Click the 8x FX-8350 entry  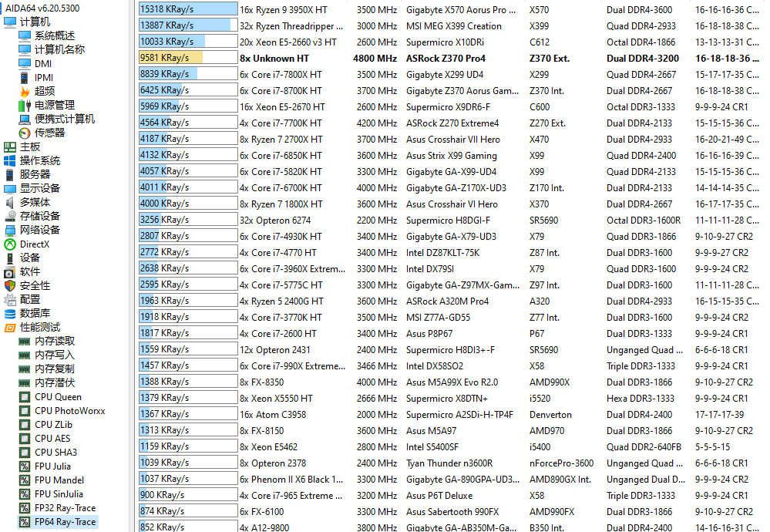[262, 382]
